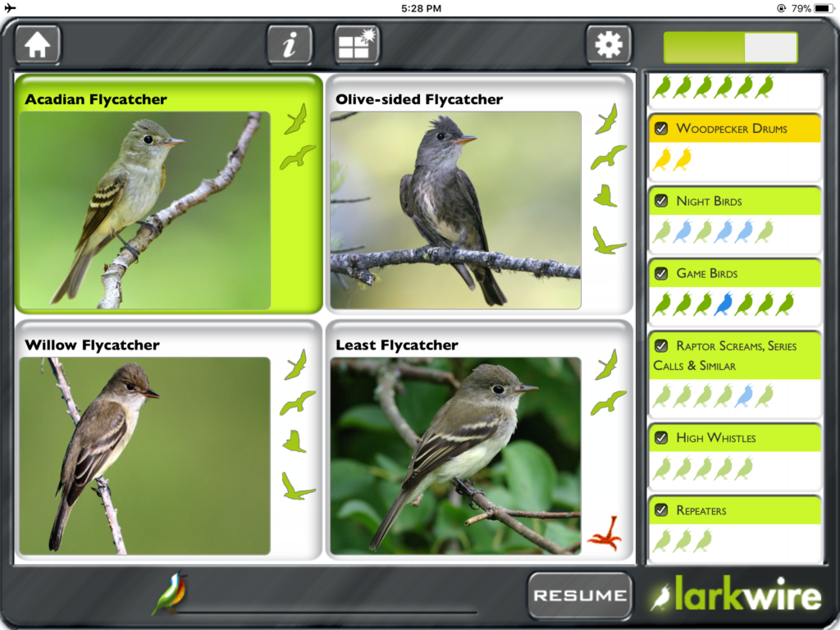
Task: Play fourth Olive-sided Flycatcher diving bird icon
Action: click(x=609, y=240)
